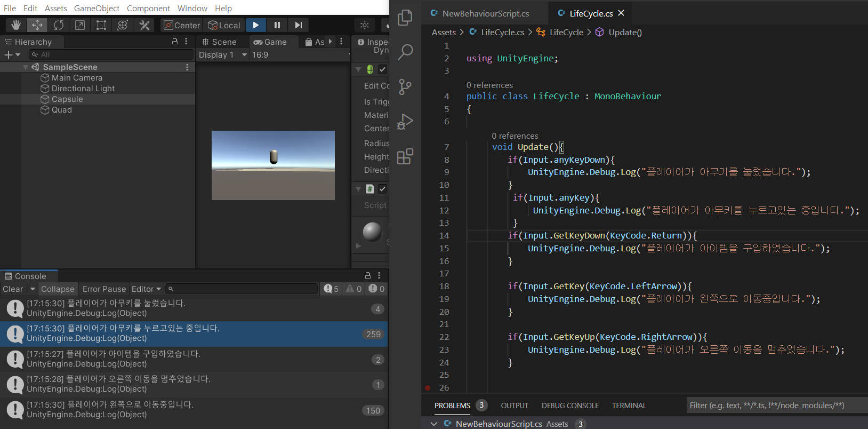Toggle Console warnings filter
This screenshot has height=429, width=868.
[x=354, y=289]
